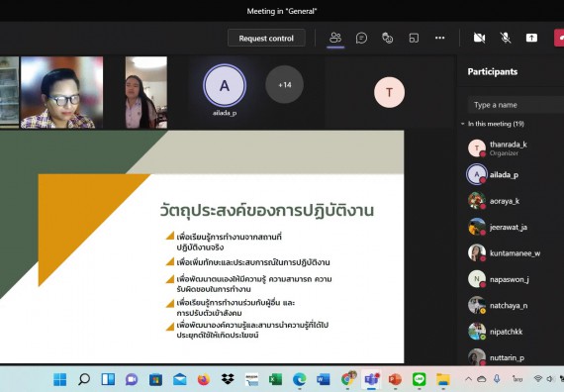Open the Windows Start menu
Screen dimensions: 564x392
59,379
